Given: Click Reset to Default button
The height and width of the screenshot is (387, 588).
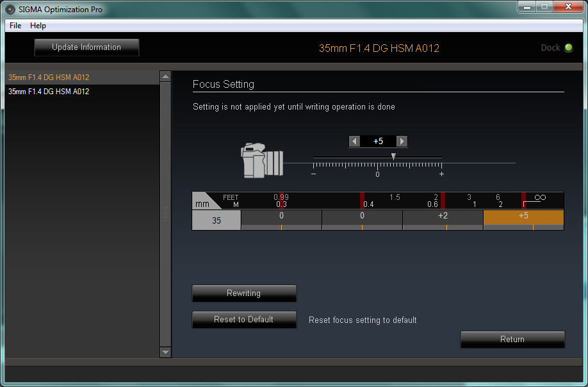Looking at the screenshot, I should (244, 320).
